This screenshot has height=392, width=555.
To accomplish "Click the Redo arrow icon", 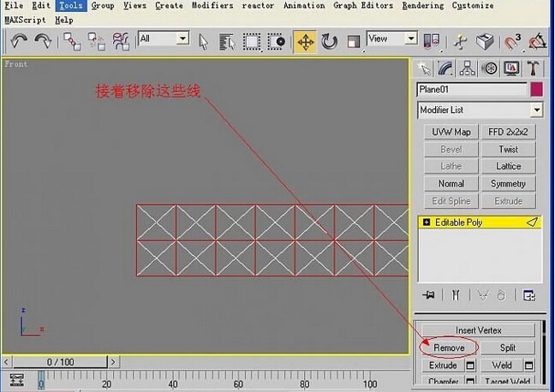I will [43, 42].
